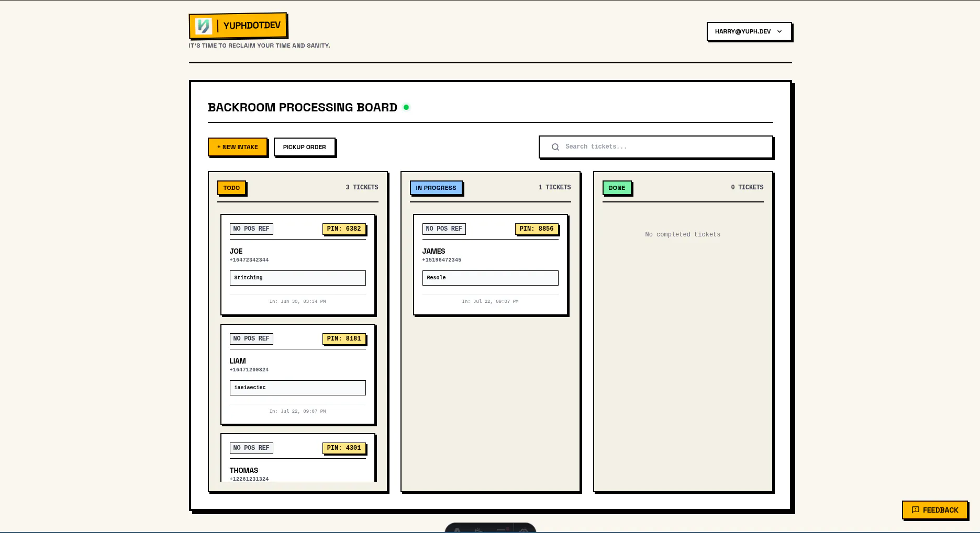Click the Done column label

coord(617,188)
